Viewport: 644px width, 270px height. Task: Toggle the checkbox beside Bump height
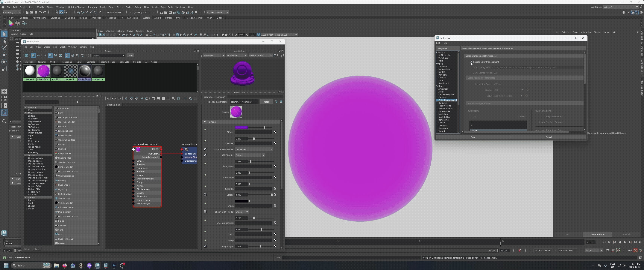tap(205, 246)
